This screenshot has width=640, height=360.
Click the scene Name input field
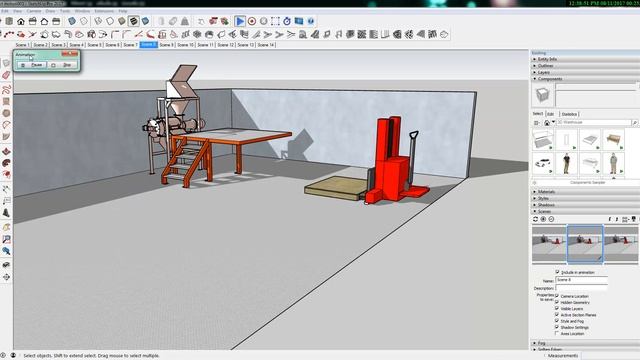[581, 280]
